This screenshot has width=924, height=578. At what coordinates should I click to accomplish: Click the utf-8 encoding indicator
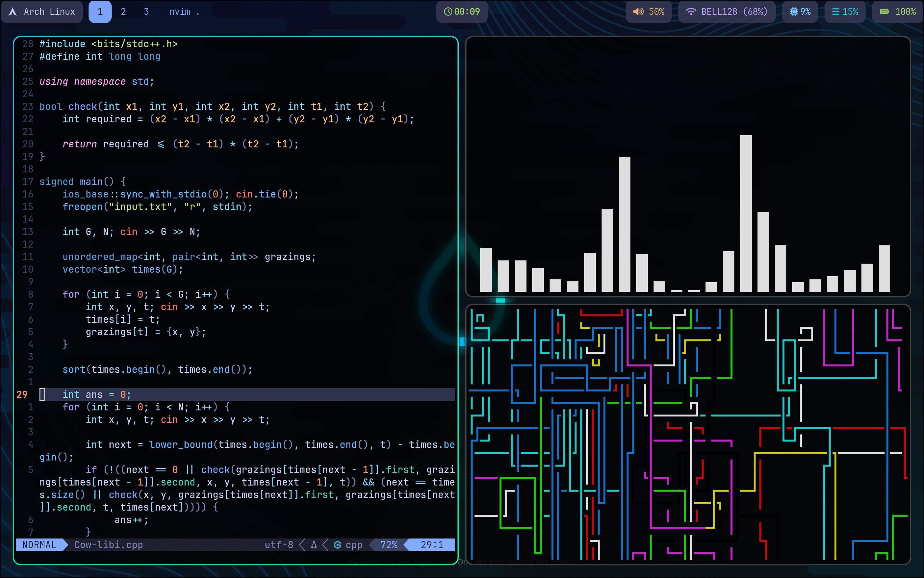(x=279, y=545)
